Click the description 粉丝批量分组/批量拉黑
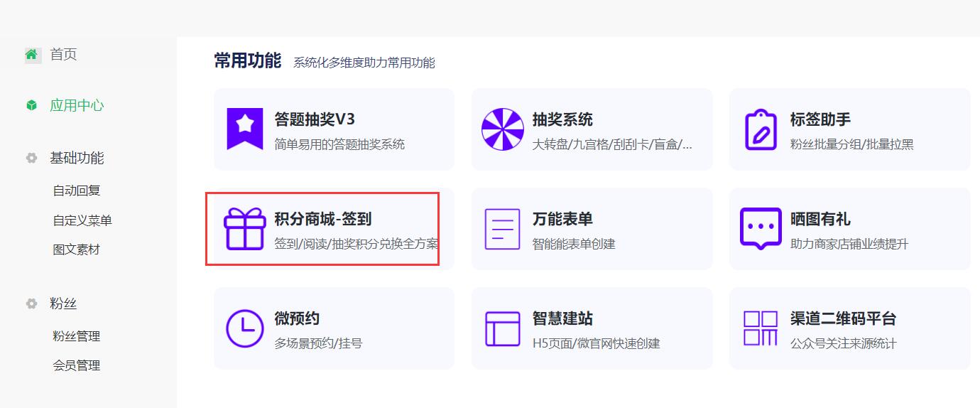 tap(851, 144)
